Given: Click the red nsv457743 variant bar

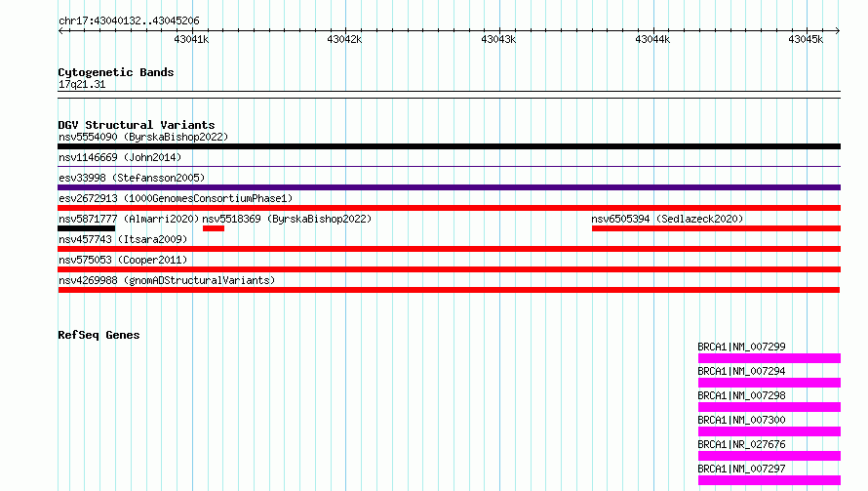Looking at the screenshot, I should click(x=449, y=249).
